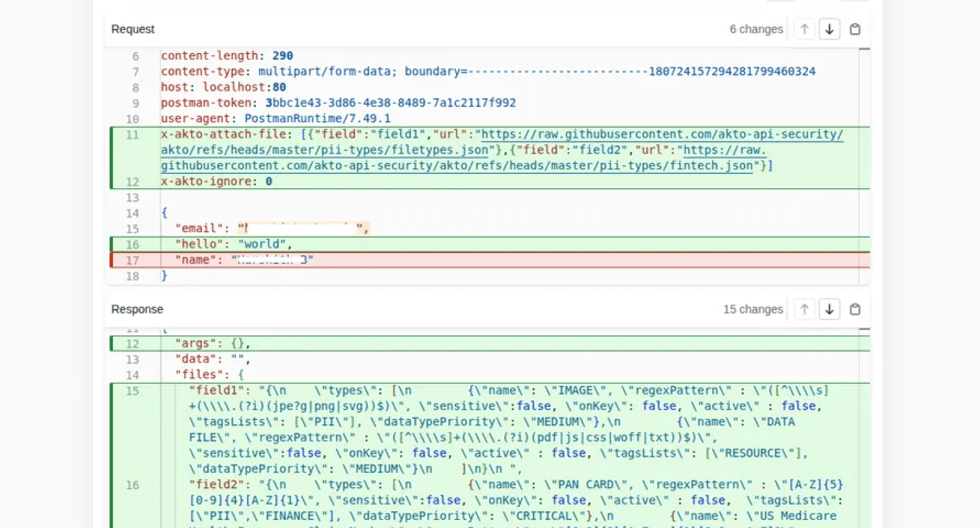Image resolution: width=980 pixels, height=528 pixels.
Task: Select the content-type multipart/form-data line
Action: [x=488, y=71]
